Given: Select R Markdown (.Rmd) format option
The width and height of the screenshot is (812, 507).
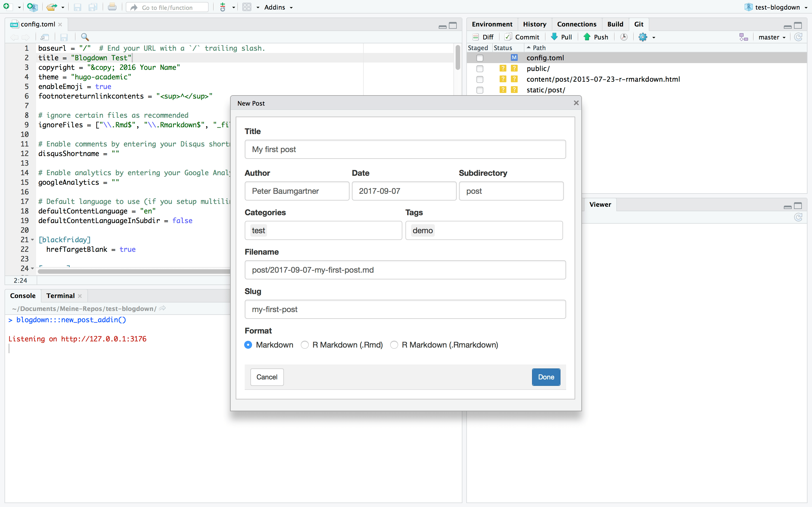Looking at the screenshot, I should pyautogui.click(x=305, y=345).
